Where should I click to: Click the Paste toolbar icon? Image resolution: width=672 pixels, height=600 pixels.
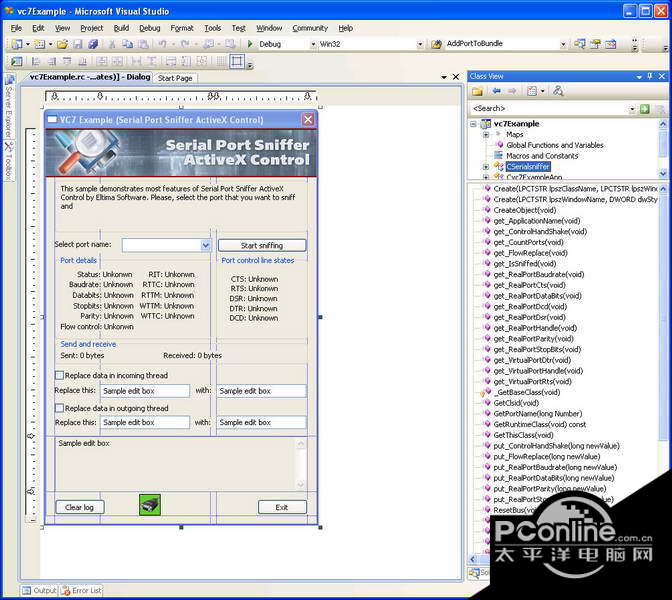coord(143,44)
